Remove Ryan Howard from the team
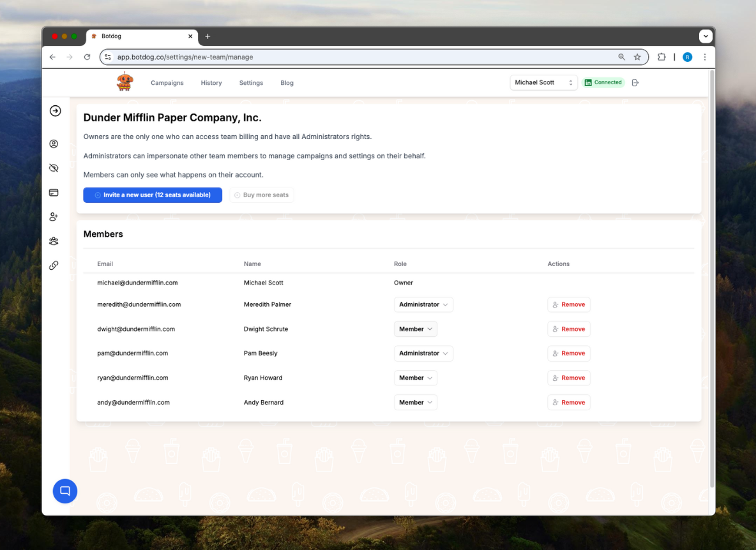 click(x=569, y=378)
